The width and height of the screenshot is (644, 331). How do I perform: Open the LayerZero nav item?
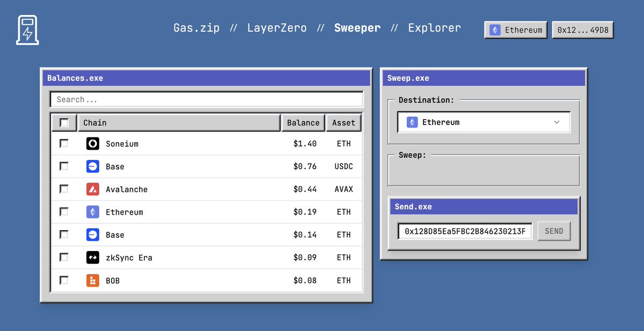coord(277,28)
